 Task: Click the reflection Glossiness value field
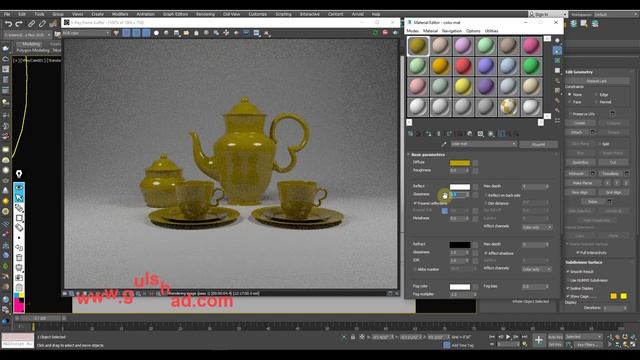458,195
